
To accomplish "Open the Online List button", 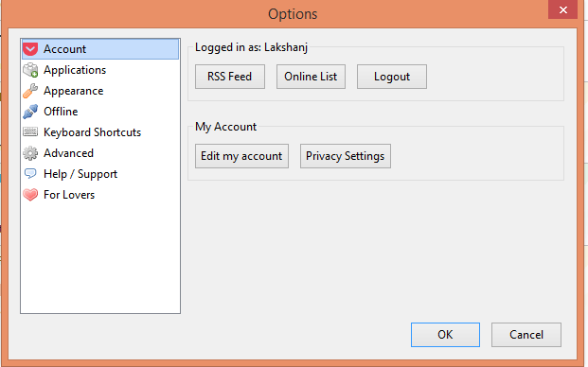I will pyautogui.click(x=311, y=77).
